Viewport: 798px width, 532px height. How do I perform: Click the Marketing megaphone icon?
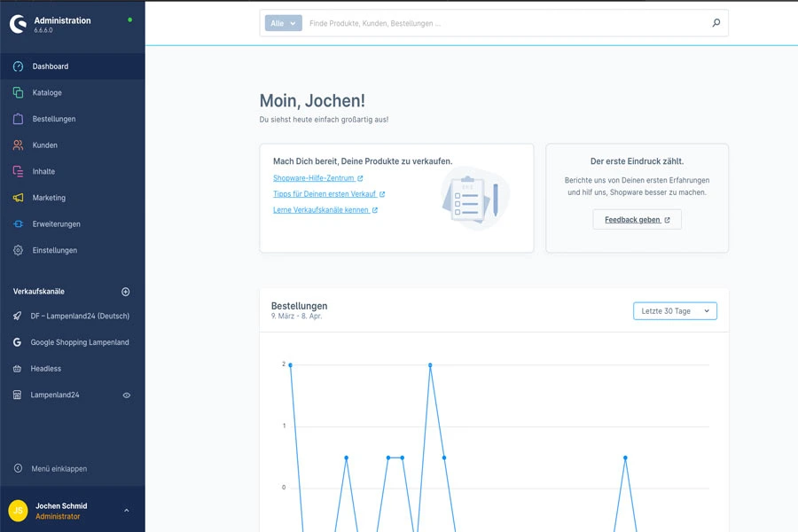point(19,198)
